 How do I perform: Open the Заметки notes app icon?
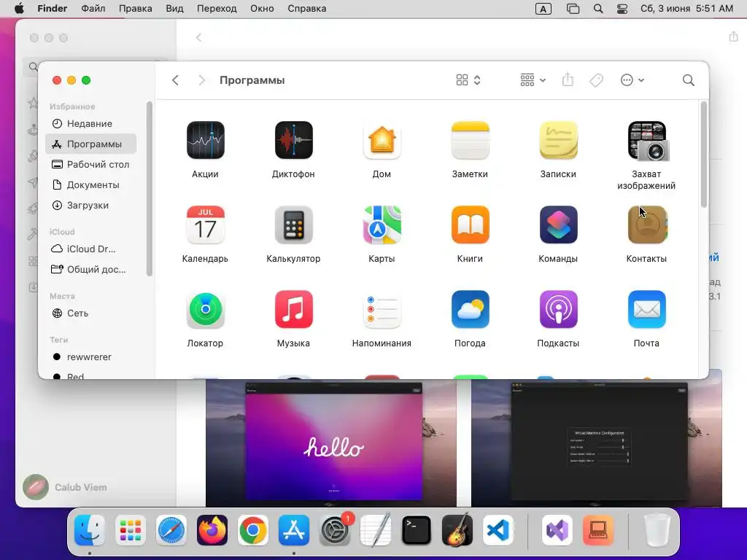(x=470, y=140)
